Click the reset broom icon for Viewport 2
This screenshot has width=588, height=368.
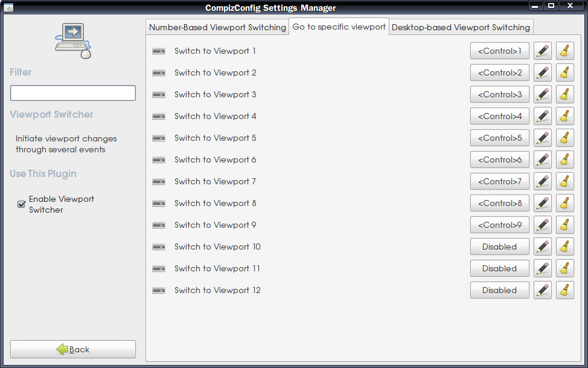coord(564,73)
